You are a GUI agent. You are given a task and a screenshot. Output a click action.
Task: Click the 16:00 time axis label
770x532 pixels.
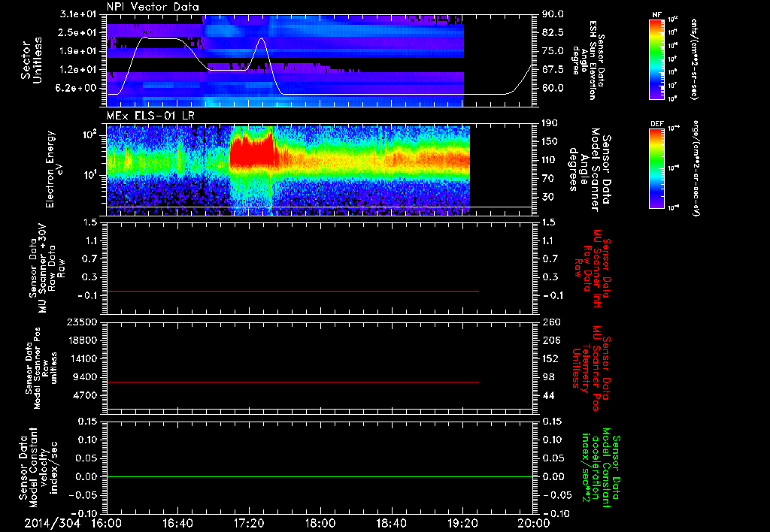coord(107,523)
